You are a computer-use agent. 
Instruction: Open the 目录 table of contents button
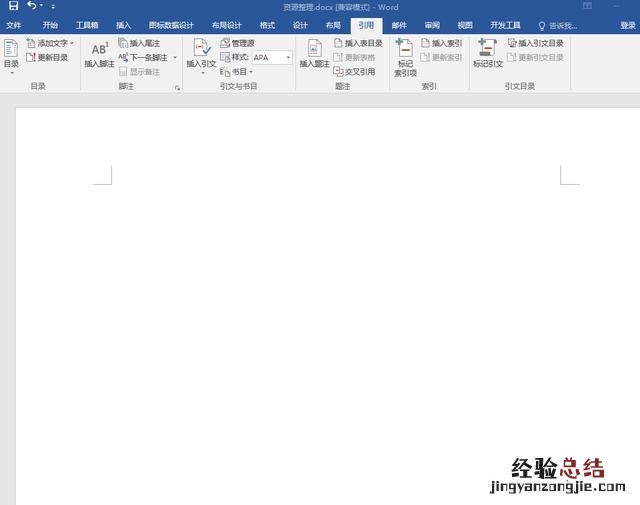[x=11, y=56]
